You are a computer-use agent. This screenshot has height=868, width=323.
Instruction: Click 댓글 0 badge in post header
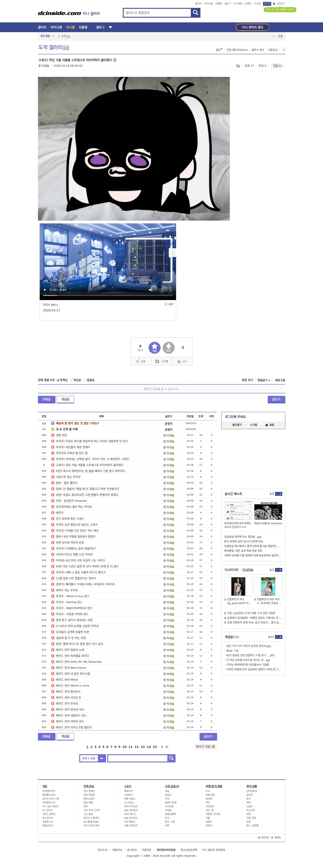(277, 66)
